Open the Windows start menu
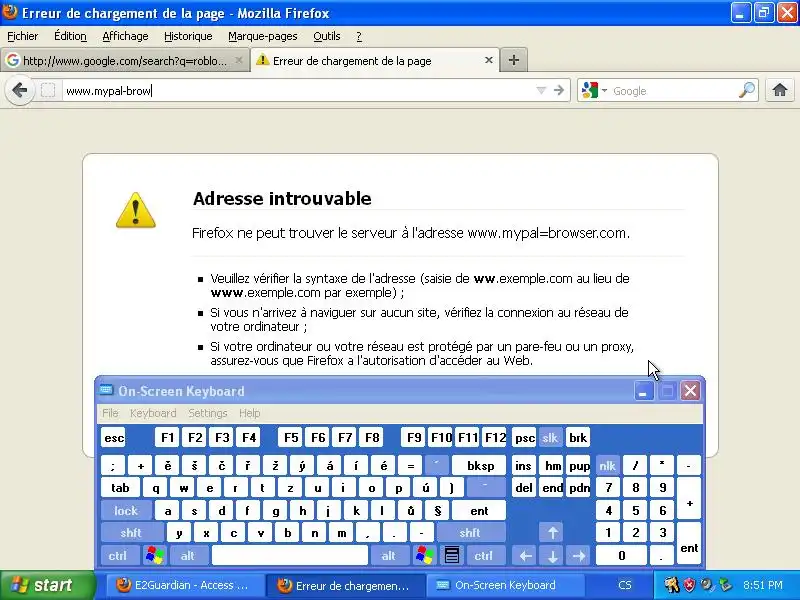This screenshot has height=600, width=800. pyautogui.click(x=47, y=585)
